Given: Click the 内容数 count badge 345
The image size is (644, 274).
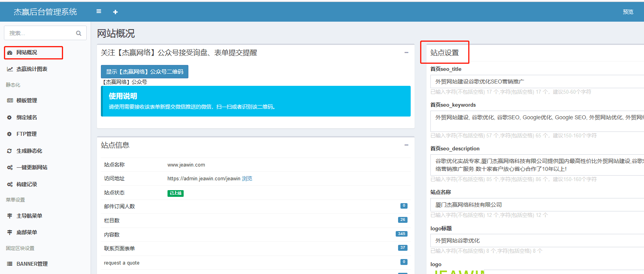Looking at the screenshot, I should (402, 234).
